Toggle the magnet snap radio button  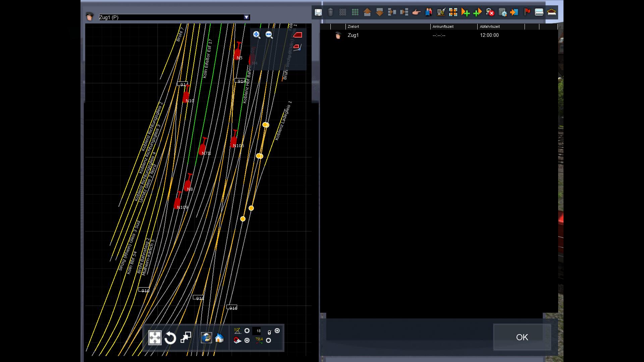(247, 341)
